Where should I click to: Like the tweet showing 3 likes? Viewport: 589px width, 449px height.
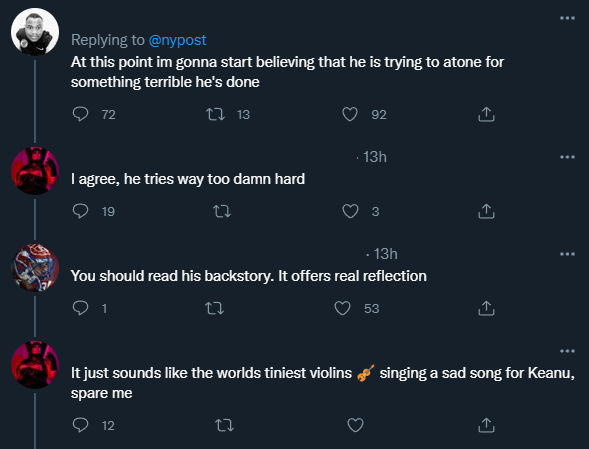tap(350, 211)
